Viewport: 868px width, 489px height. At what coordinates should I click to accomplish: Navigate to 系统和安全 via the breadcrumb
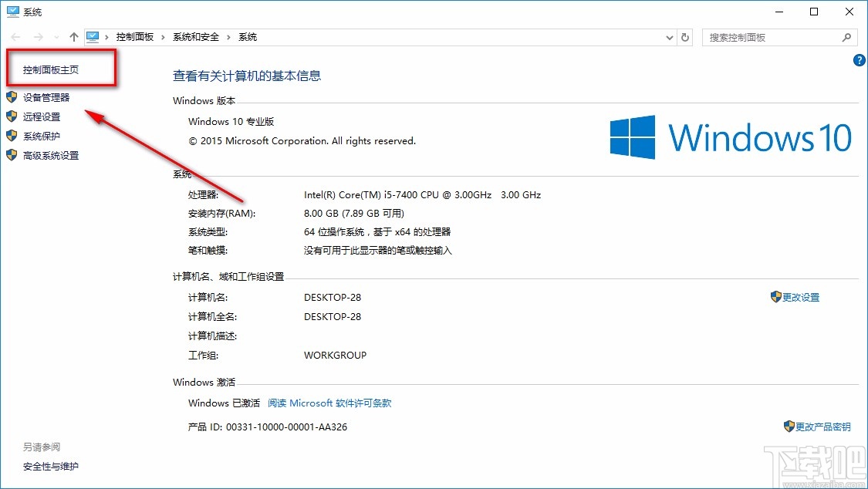point(198,36)
